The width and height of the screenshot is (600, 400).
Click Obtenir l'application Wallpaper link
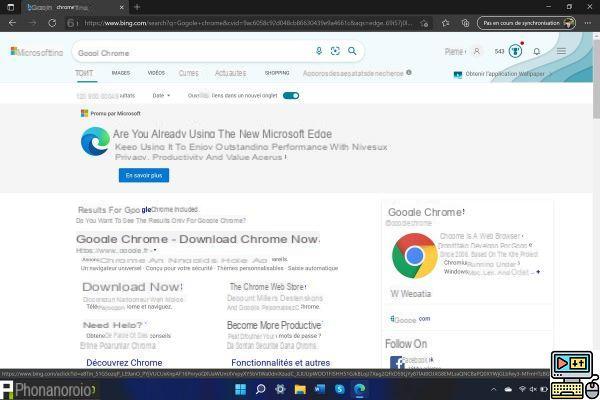pos(502,74)
